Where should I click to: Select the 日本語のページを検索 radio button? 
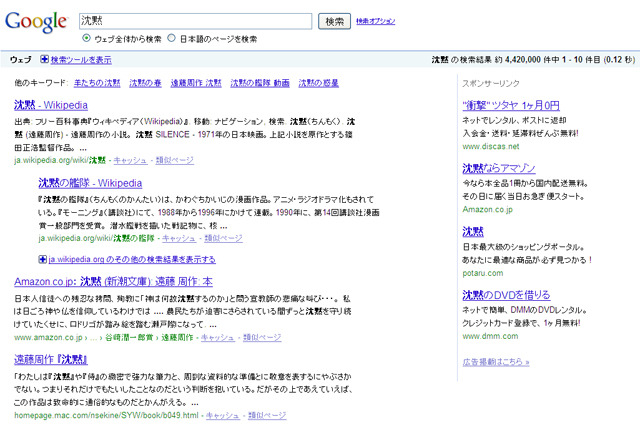point(172,38)
